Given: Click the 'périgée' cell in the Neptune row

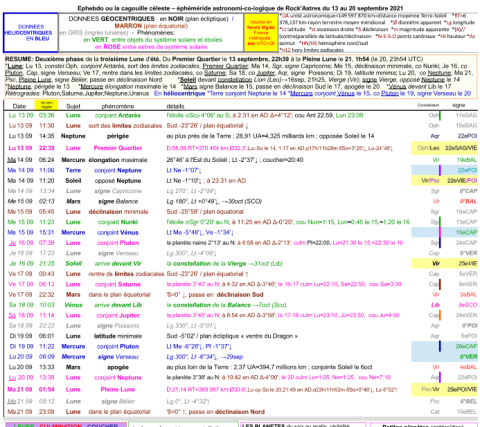Looking at the screenshot, I should [118, 136].
